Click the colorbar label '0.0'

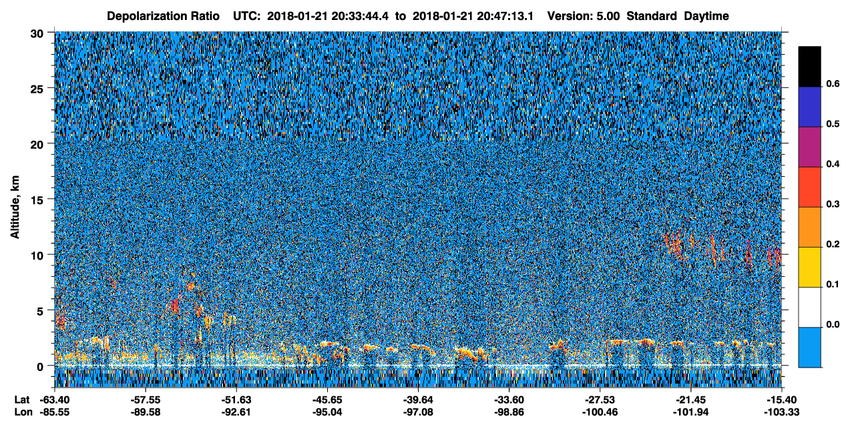click(x=832, y=324)
